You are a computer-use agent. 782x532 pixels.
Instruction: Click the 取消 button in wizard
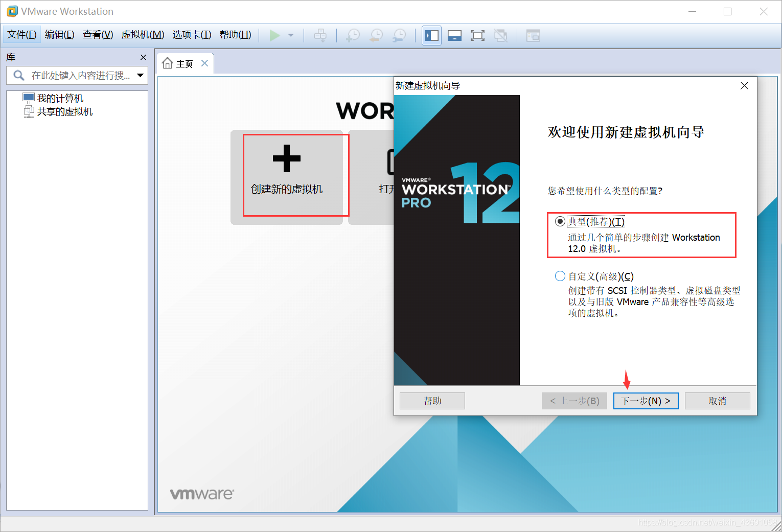click(x=718, y=401)
